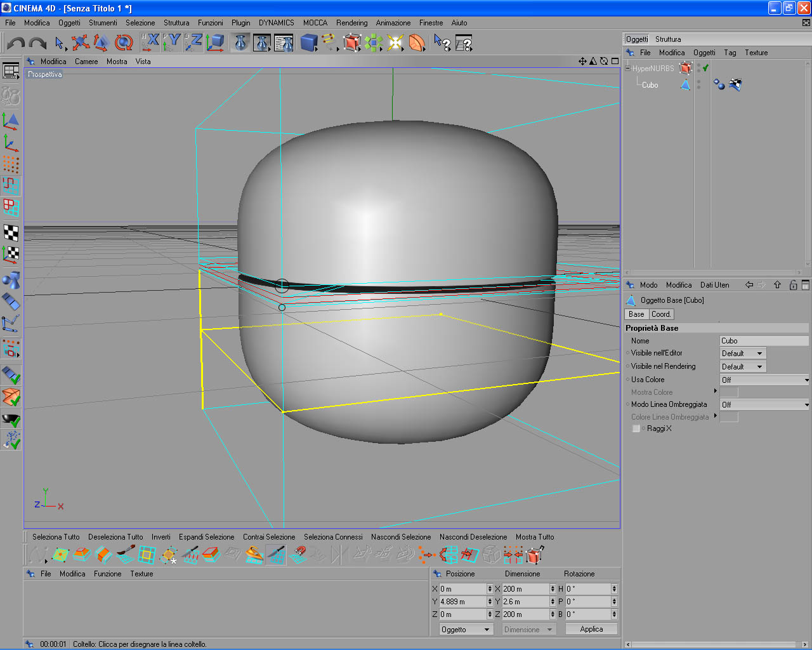
Task: Toggle world/object coordinate system icon
Action: [214, 43]
